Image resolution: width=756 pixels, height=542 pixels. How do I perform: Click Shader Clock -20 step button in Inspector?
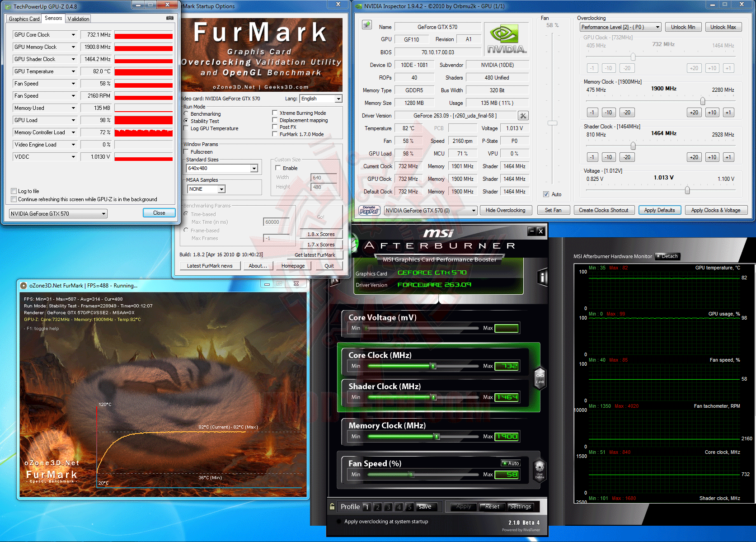627,157
